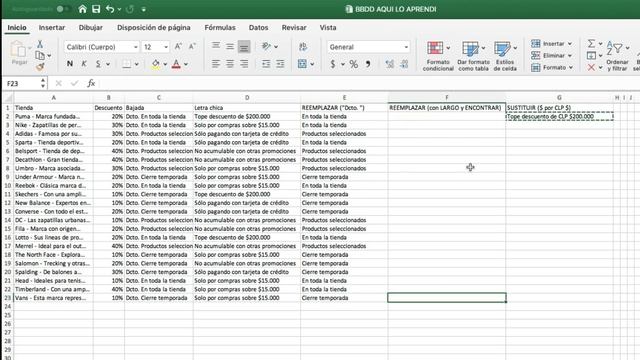
Task: Confirm formula entry with the check mark
Action: point(74,83)
